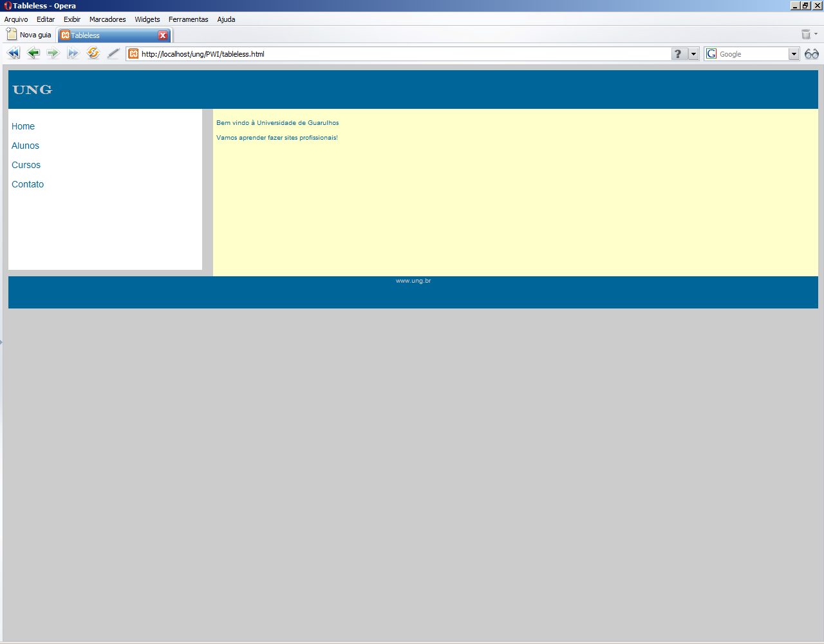Click the Opera icon in the title bar

8,6
